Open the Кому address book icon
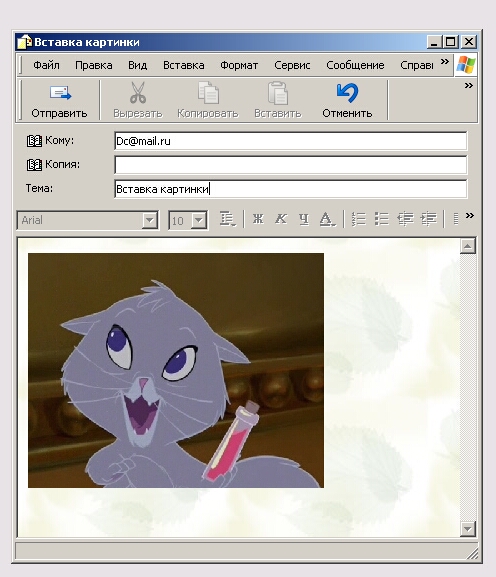 coord(34,141)
